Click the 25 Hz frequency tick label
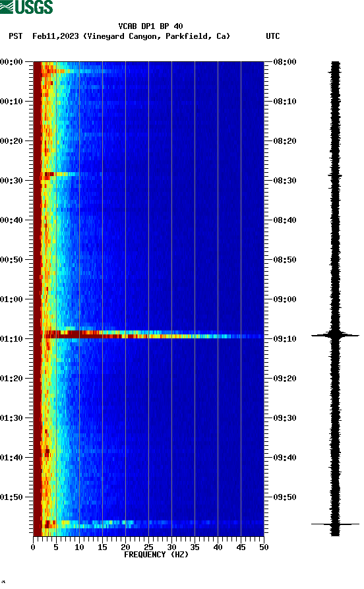This screenshot has height=589, width=364. tap(148, 547)
